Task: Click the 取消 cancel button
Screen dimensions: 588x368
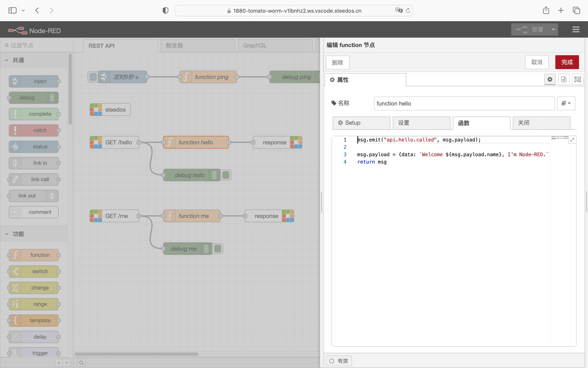Action: (537, 62)
